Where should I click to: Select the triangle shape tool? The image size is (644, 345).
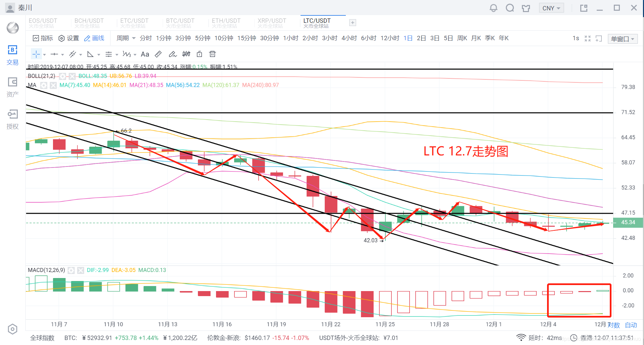point(90,54)
